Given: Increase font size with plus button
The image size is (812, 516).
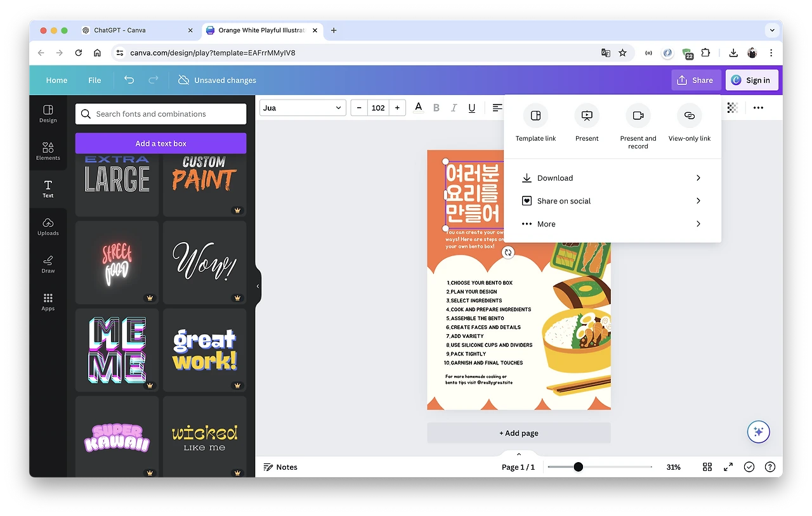Looking at the screenshot, I should (397, 108).
